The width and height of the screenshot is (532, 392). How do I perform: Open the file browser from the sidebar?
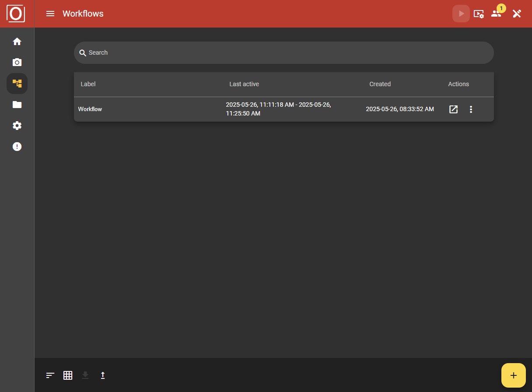(17, 104)
